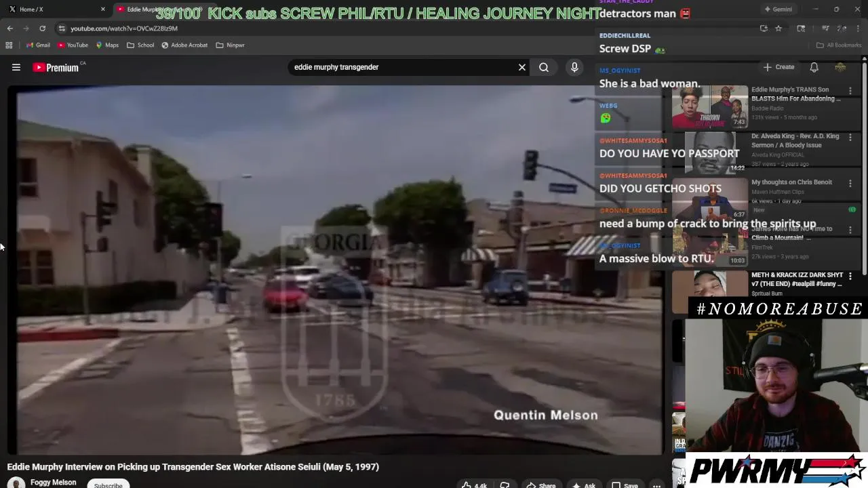Clear the search box with the X
Image resolution: width=868 pixels, height=488 pixels.
pyautogui.click(x=522, y=67)
